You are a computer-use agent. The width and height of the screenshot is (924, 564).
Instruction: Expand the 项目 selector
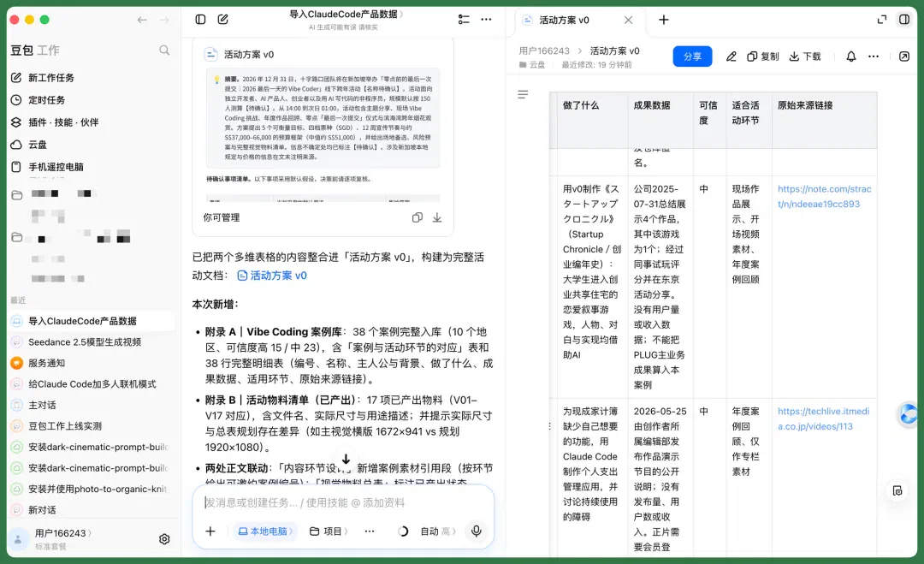coord(329,531)
